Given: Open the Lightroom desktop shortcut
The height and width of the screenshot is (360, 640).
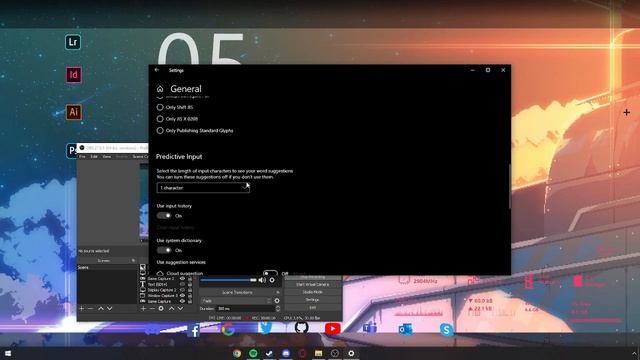Looking at the screenshot, I should (73, 42).
